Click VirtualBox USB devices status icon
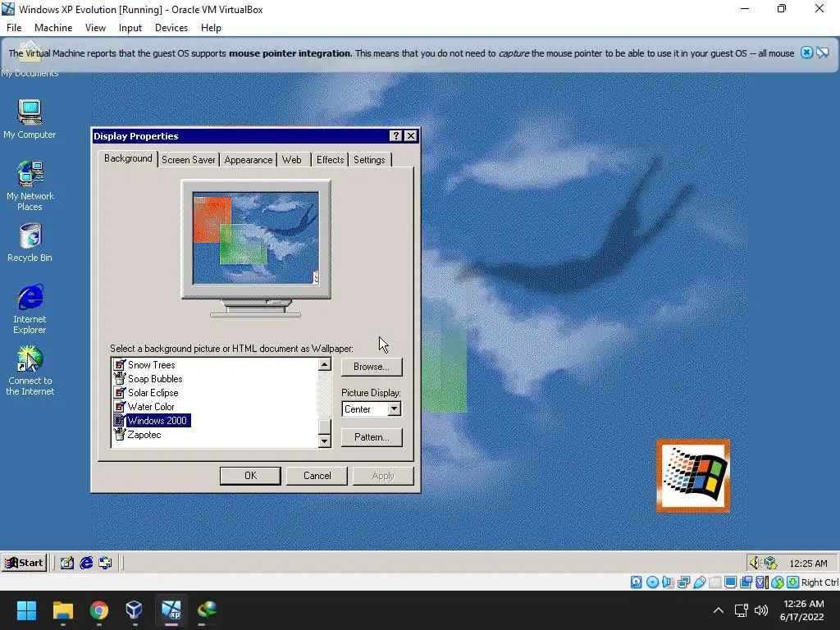The width and height of the screenshot is (840, 630). [x=699, y=582]
